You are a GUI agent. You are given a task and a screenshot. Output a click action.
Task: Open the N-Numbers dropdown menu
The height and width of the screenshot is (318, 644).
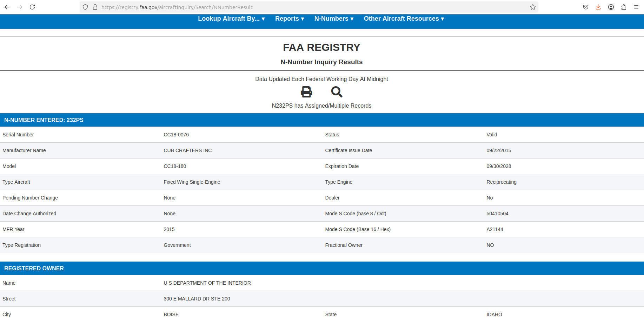[333, 19]
